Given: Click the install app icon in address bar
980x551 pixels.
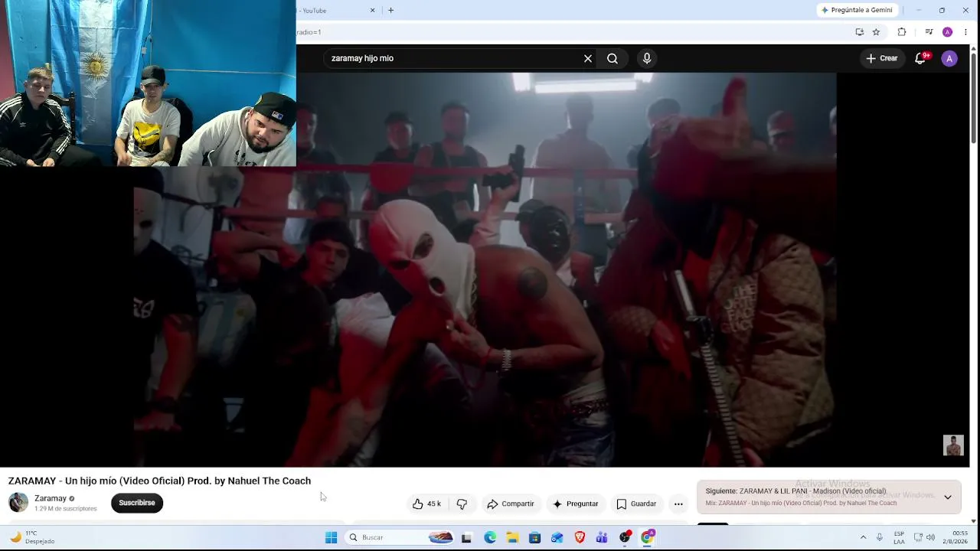Looking at the screenshot, I should click(860, 32).
